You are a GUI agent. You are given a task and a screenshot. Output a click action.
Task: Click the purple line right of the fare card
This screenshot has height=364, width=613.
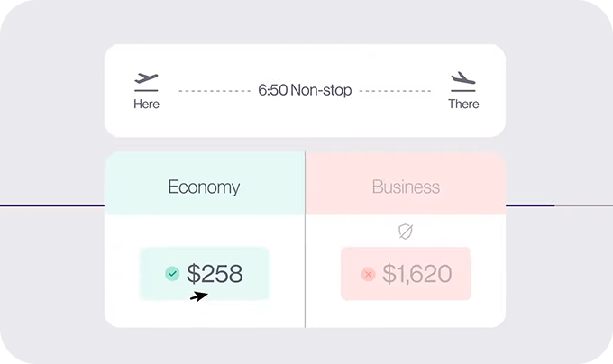pyautogui.click(x=529, y=205)
